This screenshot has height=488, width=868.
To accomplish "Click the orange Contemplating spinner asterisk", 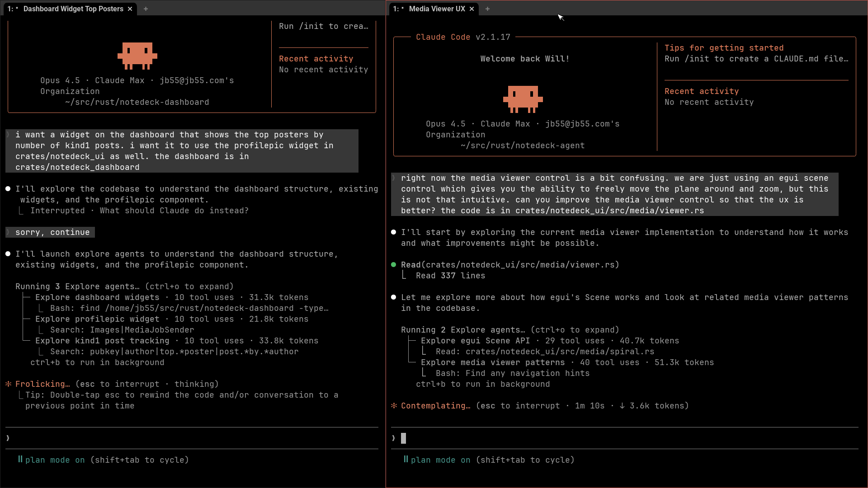I will point(394,406).
